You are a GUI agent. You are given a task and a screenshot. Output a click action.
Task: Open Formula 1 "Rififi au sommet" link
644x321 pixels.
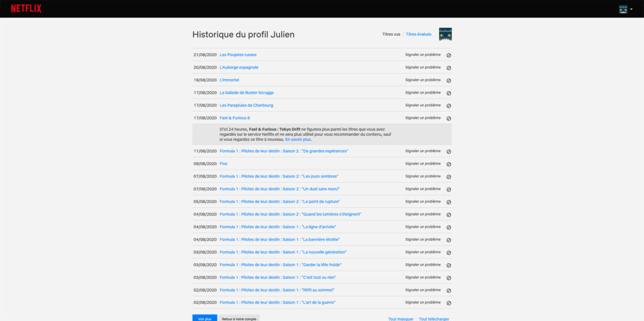click(277, 290)
